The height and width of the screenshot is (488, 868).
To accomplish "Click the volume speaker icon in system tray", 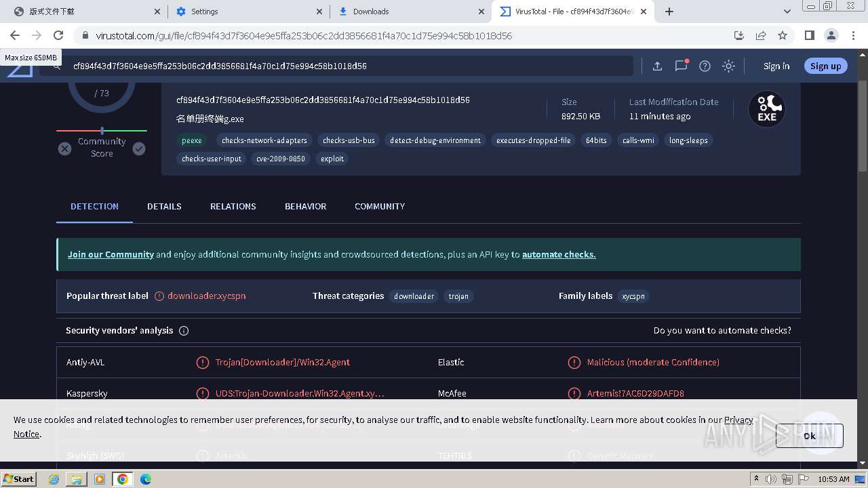I will [771, 479].
